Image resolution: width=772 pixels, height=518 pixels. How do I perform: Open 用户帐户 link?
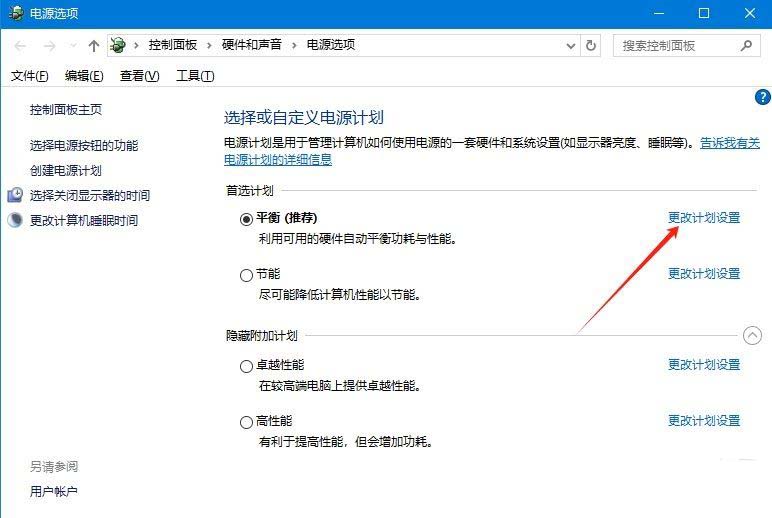[54, 491]
